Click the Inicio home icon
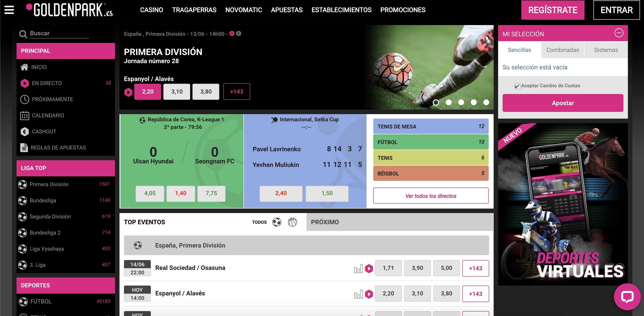The height and width of the screenshot is (316, 644). click(x=24, y=67)
